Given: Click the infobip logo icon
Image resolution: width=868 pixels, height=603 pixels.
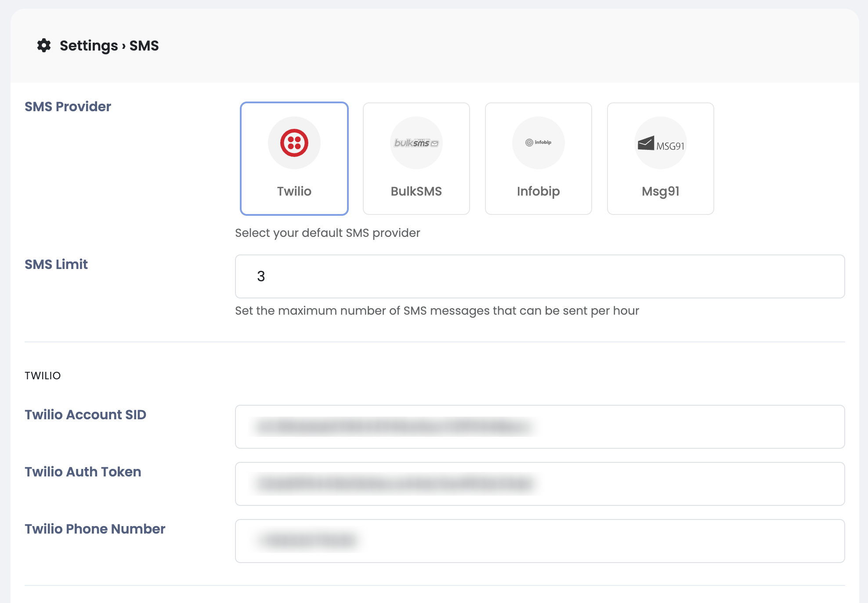Looking at the screenshot, I should click(x=538, y=142).
